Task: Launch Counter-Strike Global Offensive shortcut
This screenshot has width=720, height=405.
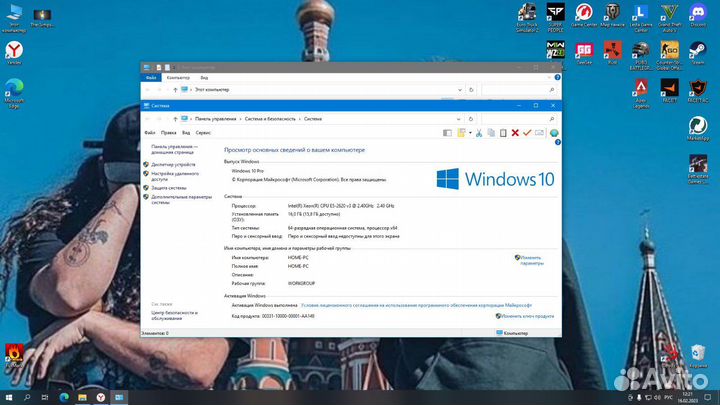Action: [x=669, y=56]
